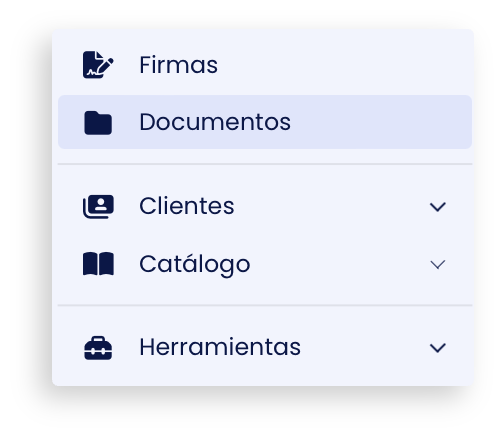Click space between Herramientas label and chevron

tap(365, 348)
